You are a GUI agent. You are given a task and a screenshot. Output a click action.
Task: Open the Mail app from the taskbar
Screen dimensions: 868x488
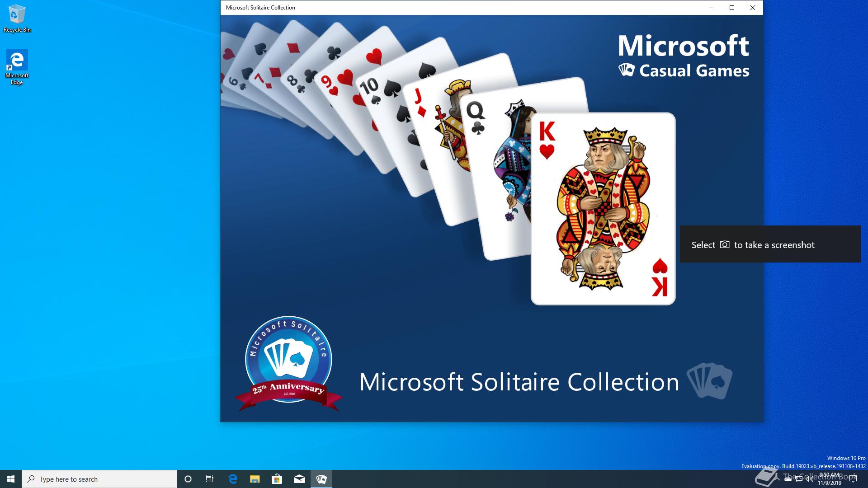tap(299, 479)
